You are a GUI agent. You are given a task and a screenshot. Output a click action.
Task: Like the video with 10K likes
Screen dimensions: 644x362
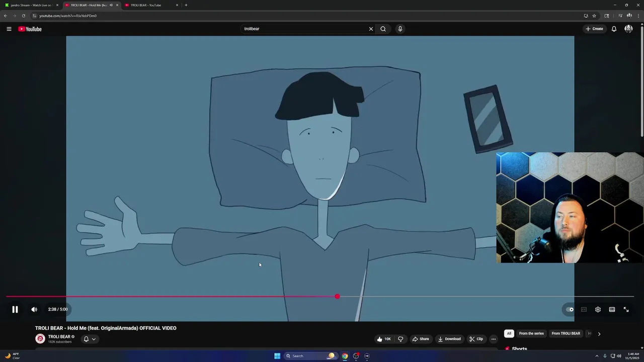(x=384, y=339)
